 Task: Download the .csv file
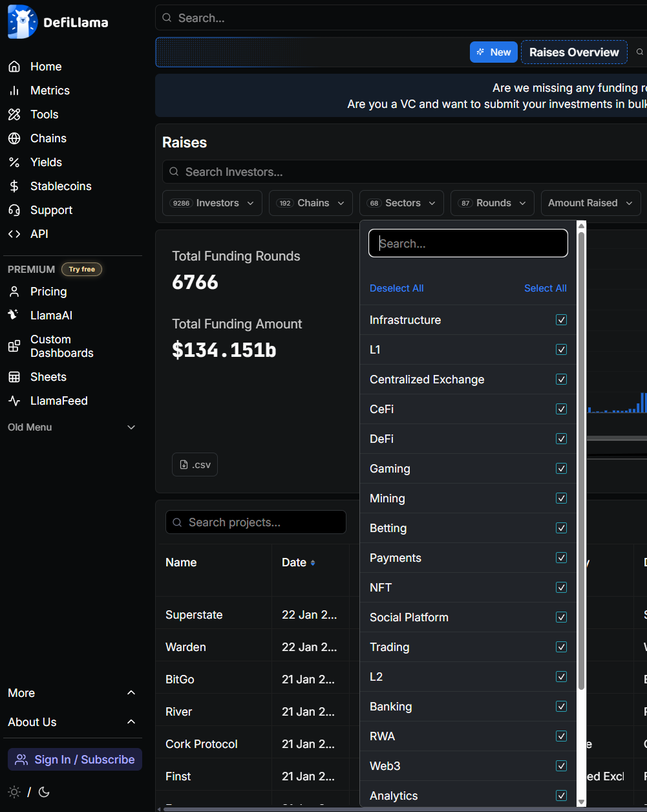(x=195, y=465)
